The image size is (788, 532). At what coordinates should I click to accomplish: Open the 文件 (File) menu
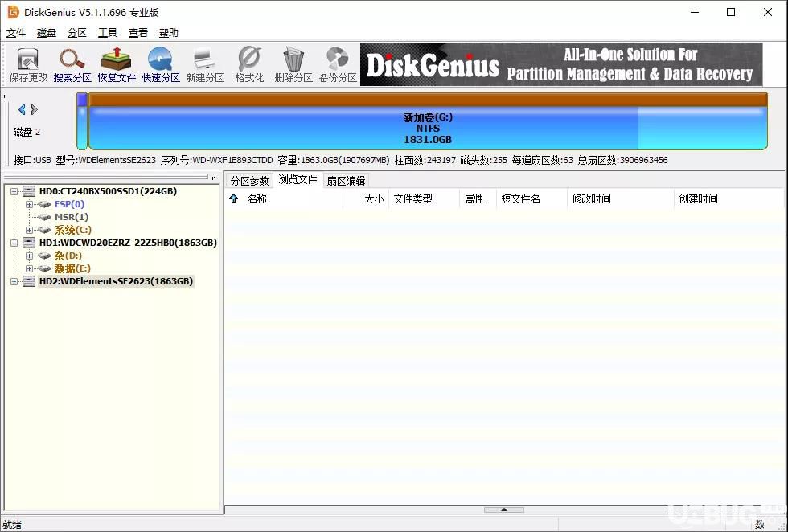coord(16,33)
